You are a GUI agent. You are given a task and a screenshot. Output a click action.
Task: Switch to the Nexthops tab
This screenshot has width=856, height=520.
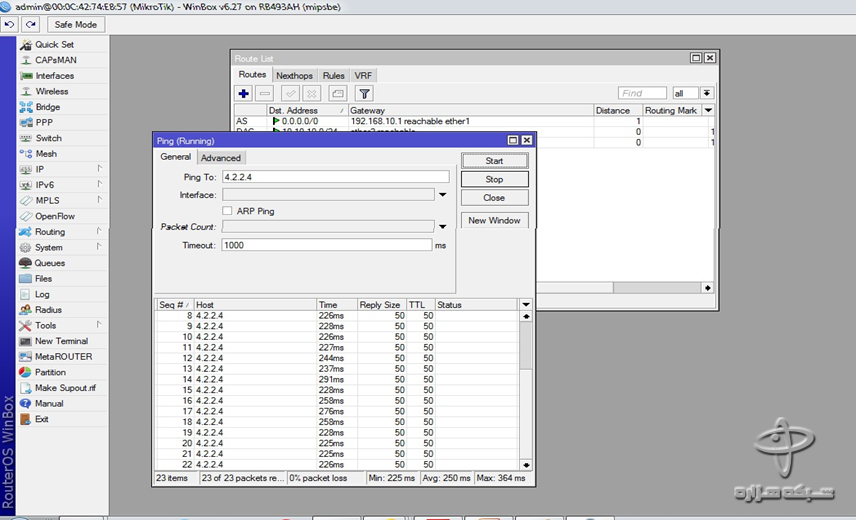tap(294, 76)
